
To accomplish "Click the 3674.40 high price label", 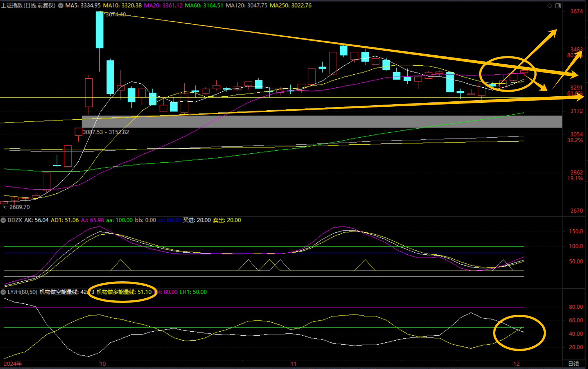I will pyautogui.click(x=116, y=14).
